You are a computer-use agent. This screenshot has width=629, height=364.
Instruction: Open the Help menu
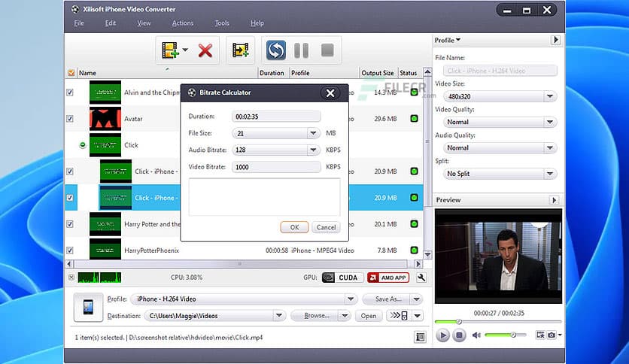[257, 23]
